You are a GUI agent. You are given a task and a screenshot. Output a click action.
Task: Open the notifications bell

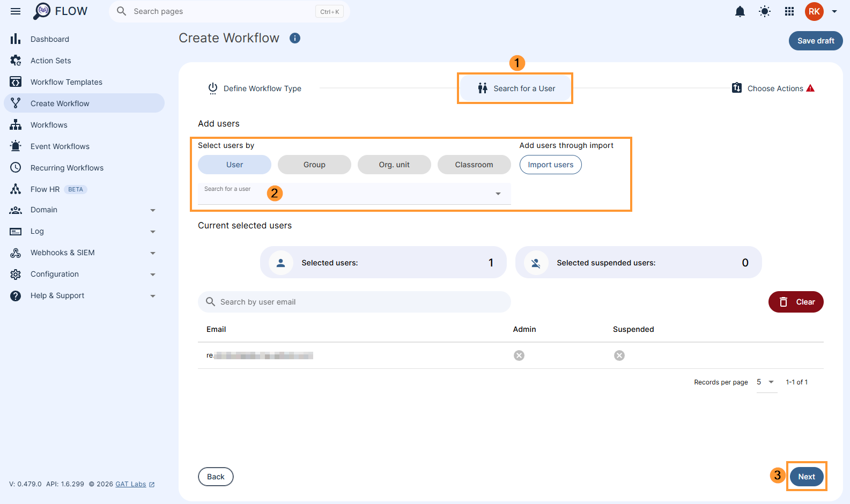click(x=740, y=11)
